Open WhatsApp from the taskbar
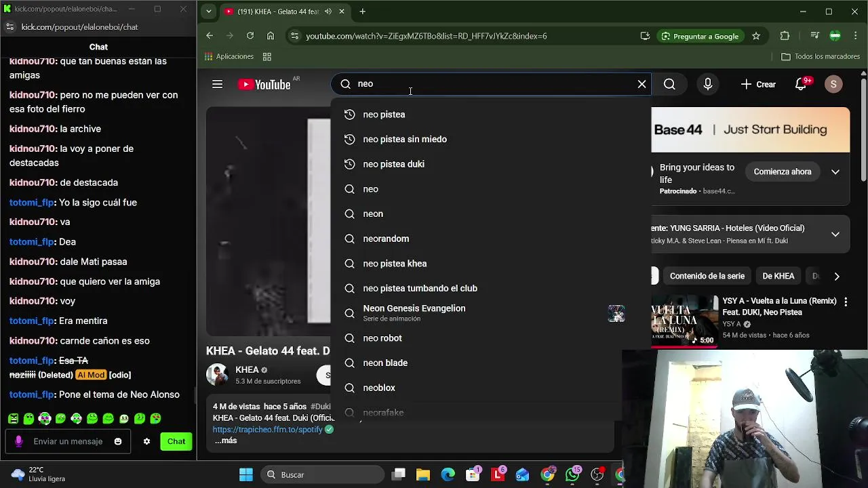The image size is (868, 488). [572, 474]
